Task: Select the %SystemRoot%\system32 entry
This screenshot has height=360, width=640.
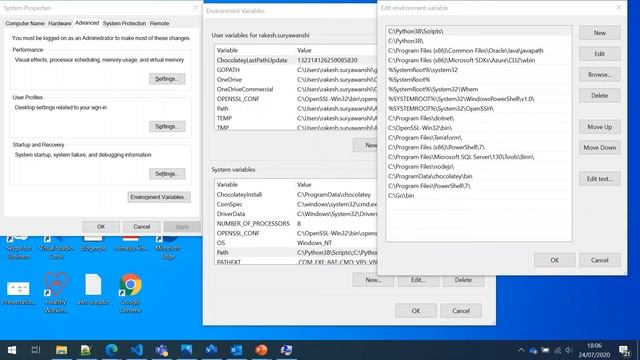Action: click(479, 70)
